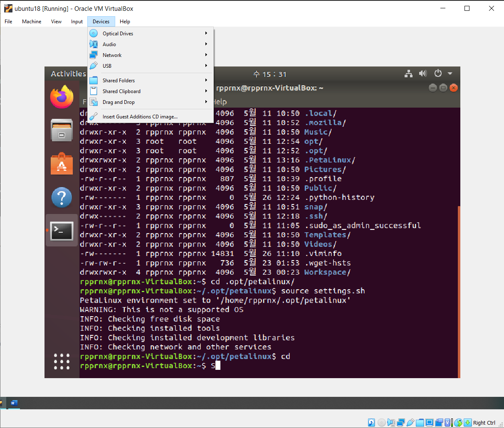The image size is (504, 428).
Task: Open the Ubuntu volume indicator
Action: 423,74
